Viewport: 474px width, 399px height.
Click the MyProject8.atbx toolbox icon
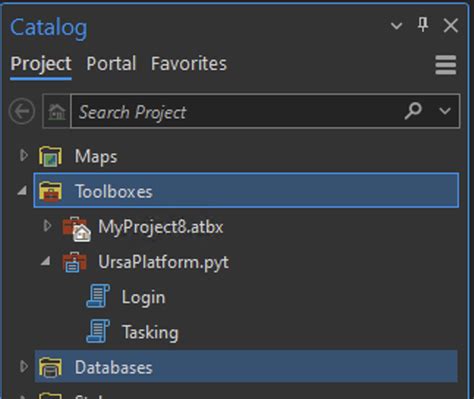(76, 228)
